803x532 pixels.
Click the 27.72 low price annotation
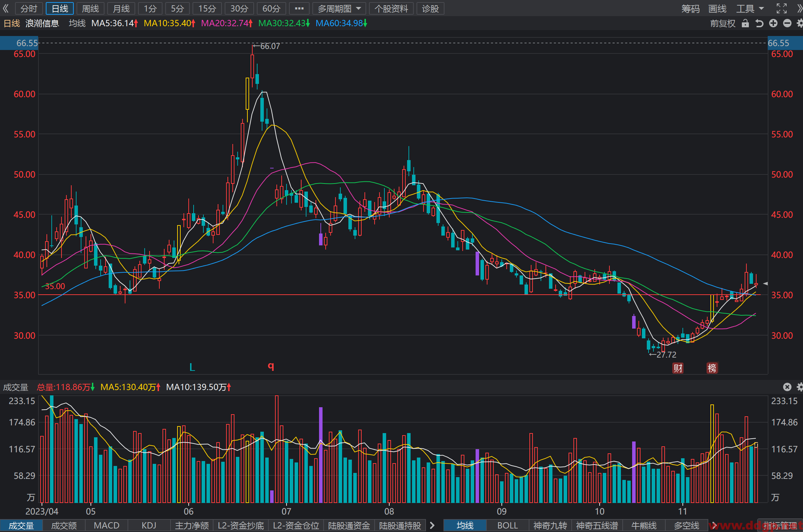(663, 354)
